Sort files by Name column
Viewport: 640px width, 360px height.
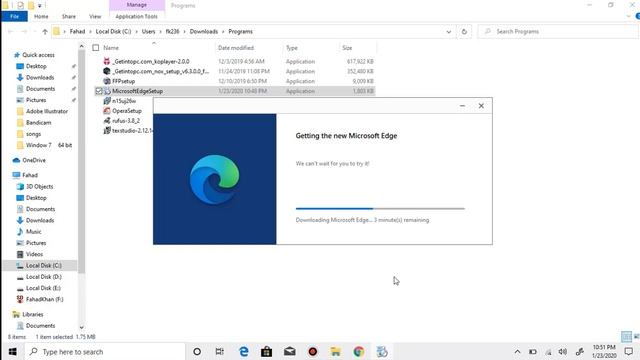click(x=111, y=48)
